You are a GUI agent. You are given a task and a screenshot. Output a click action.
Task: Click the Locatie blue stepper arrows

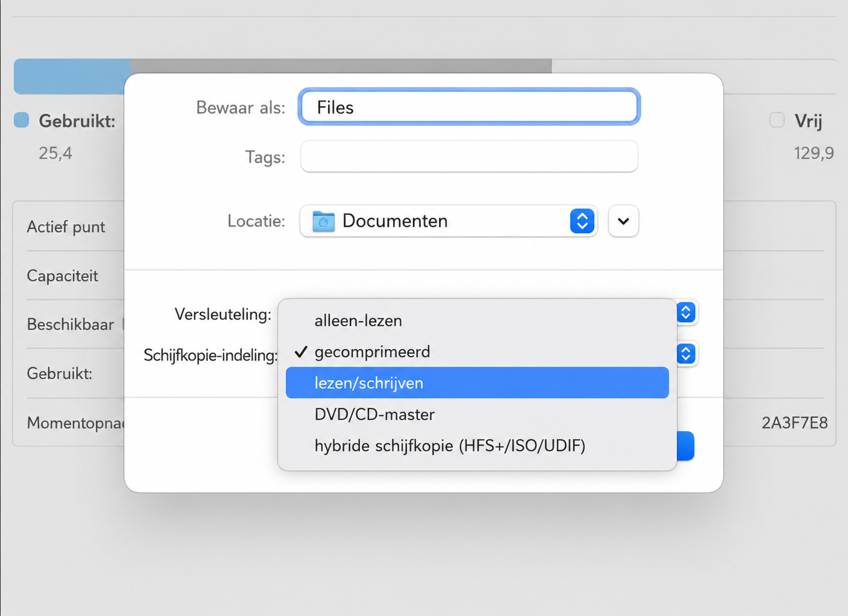582,221
